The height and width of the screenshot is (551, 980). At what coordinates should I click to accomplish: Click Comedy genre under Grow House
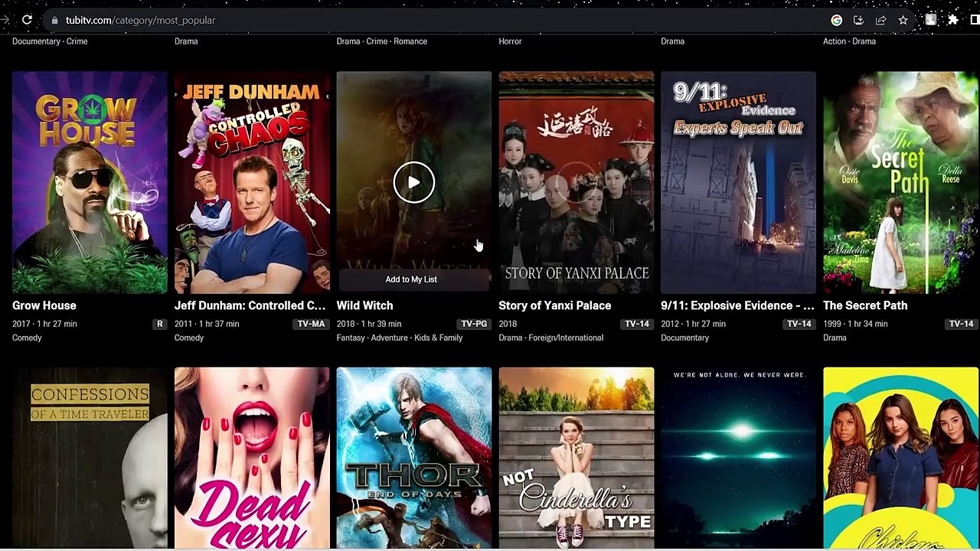click(x=27, y=337)
